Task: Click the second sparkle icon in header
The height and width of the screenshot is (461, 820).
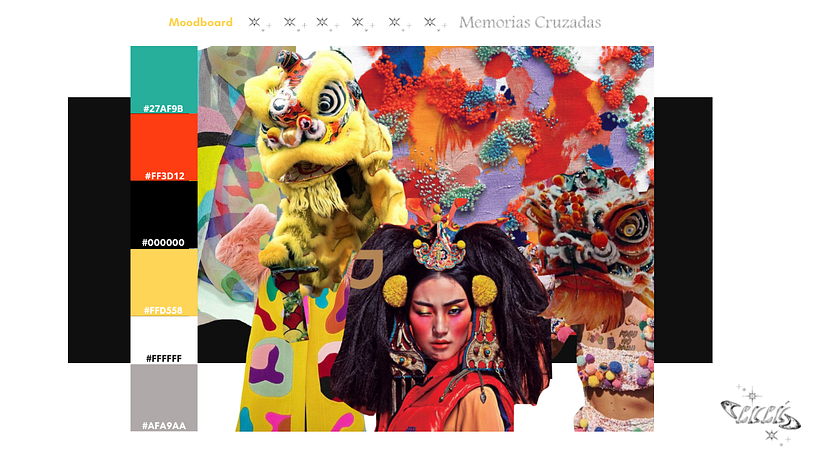Action: coord(292,22)
